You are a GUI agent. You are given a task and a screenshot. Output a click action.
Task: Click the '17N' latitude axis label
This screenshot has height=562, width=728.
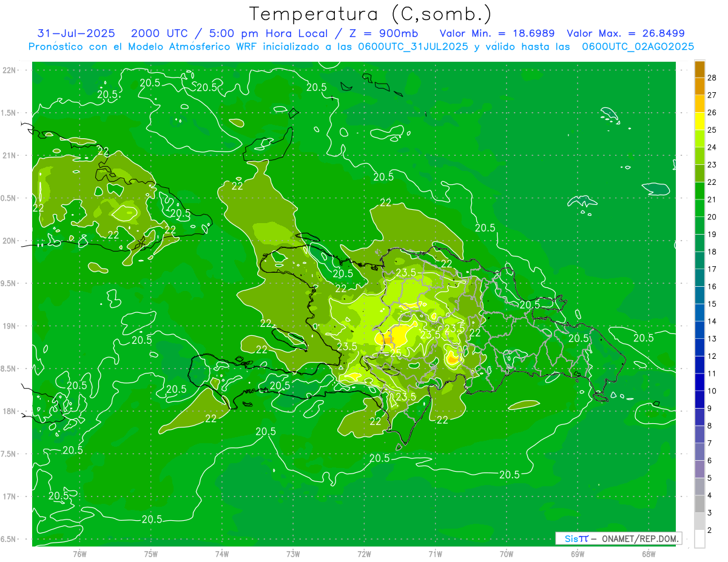(x=10, y=497)
